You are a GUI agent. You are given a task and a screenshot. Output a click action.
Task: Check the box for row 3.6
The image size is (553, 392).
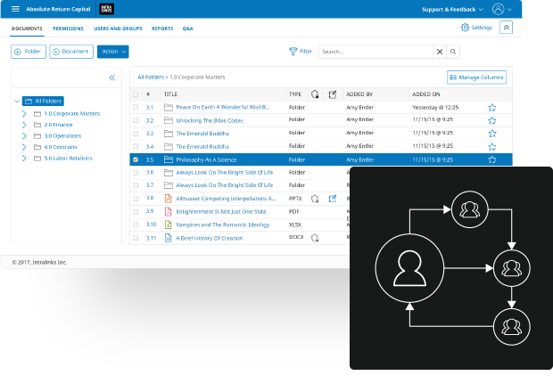click(x=136, y=173)
